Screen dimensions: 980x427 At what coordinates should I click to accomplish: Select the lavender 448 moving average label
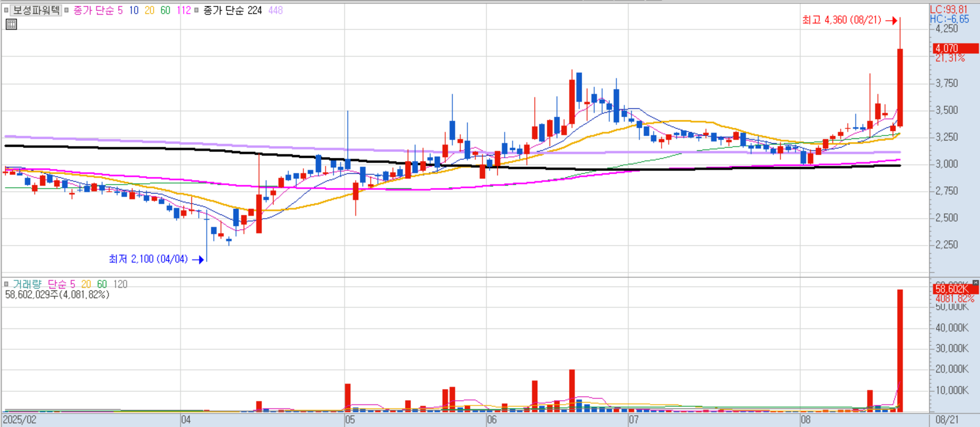pyautogui.click(x=275, y=10)
